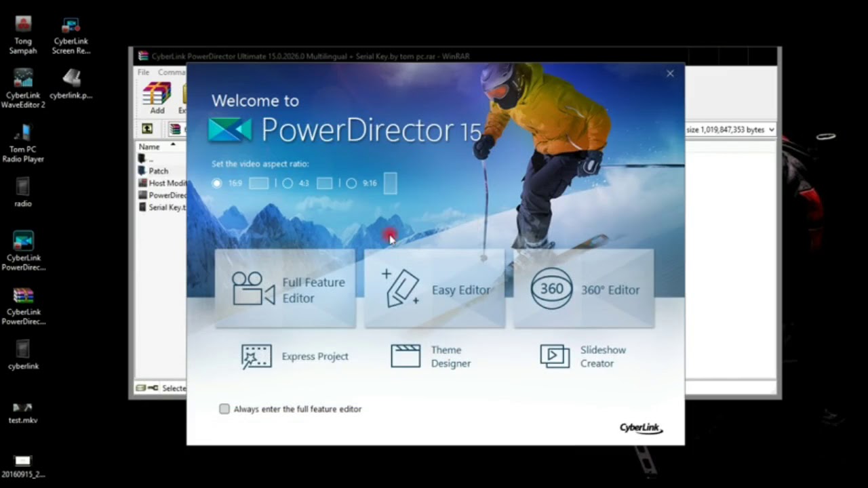Image resolution: width=868 pixels, height=488 pixels.
Task: Expand the WinRAR archive path dropdown
Action: coord(772,129)
